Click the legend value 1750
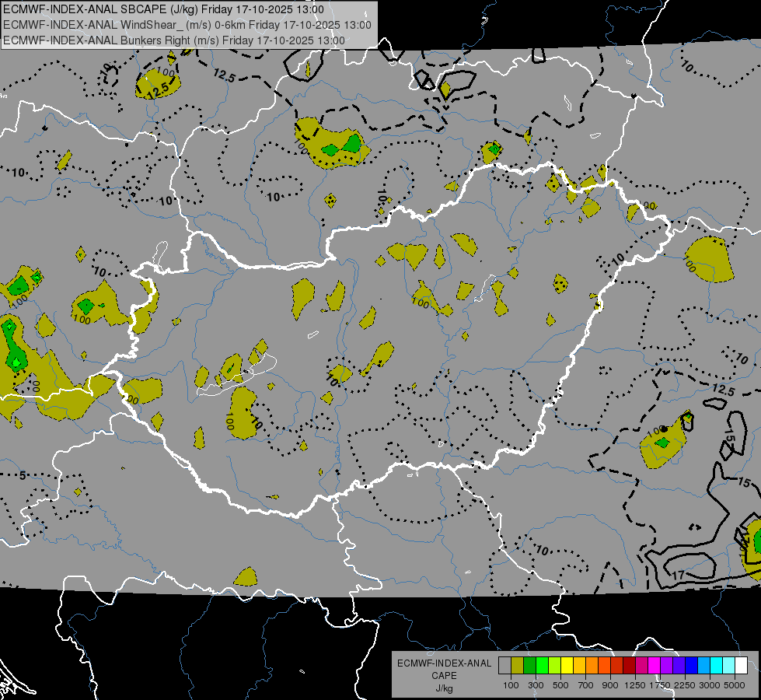Viewport: 761px width, 700px height. point(660,685)
